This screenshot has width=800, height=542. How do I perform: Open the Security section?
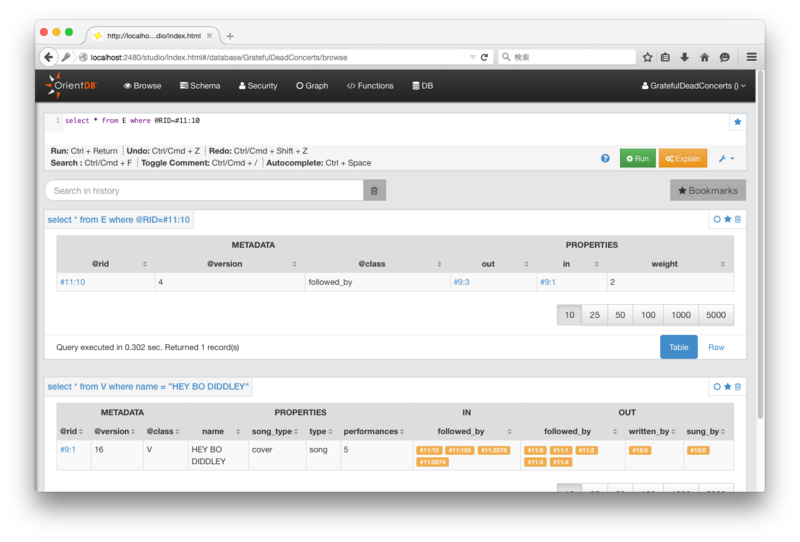point(258,86)
